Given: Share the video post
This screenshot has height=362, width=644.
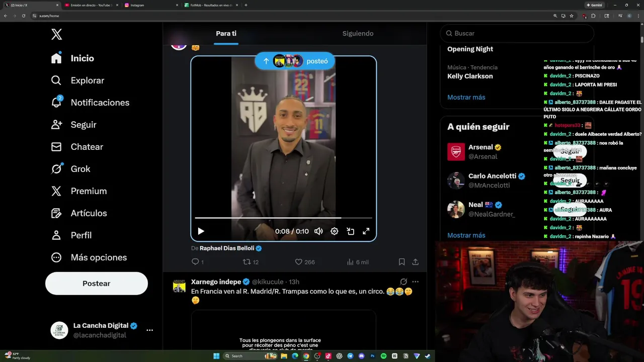Looking at the screenshot, I should 415,262.
